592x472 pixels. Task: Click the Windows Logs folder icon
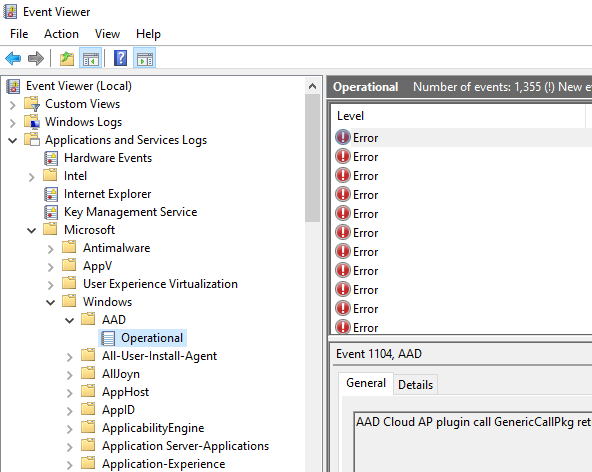(32, 122)
